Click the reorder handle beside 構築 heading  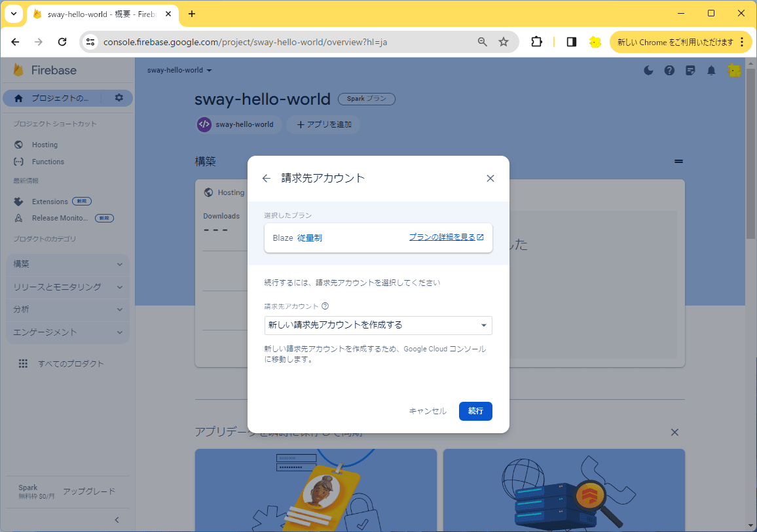pos(678,161)
